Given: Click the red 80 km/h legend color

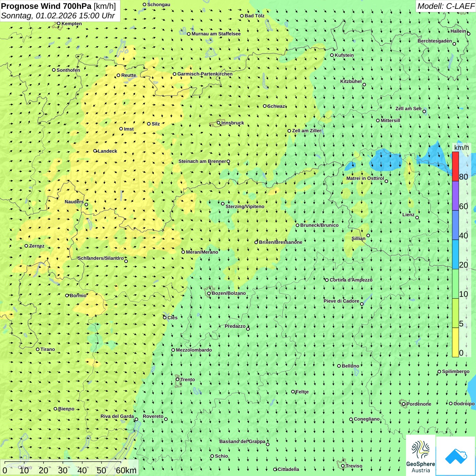Looking at the screenshot, I should 455,167.
